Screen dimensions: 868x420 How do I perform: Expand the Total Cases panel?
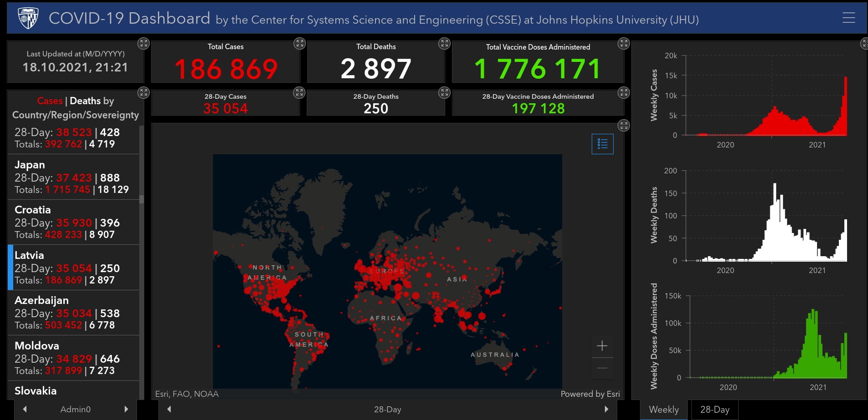pyautogui.click(x=299, y=44)
